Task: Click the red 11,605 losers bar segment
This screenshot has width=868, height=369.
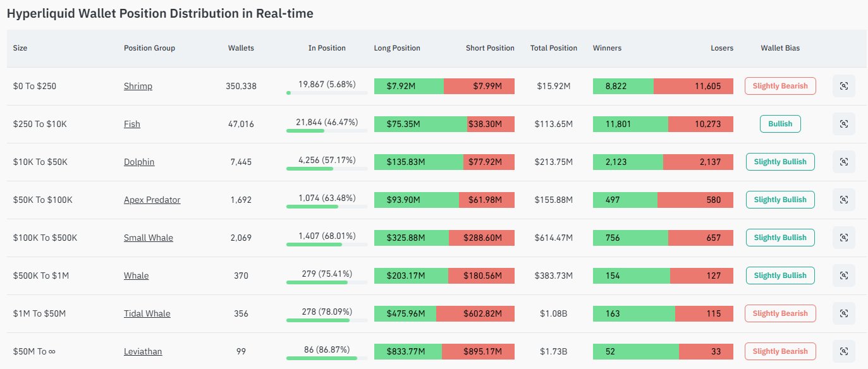Action: (x=694, y=86)
